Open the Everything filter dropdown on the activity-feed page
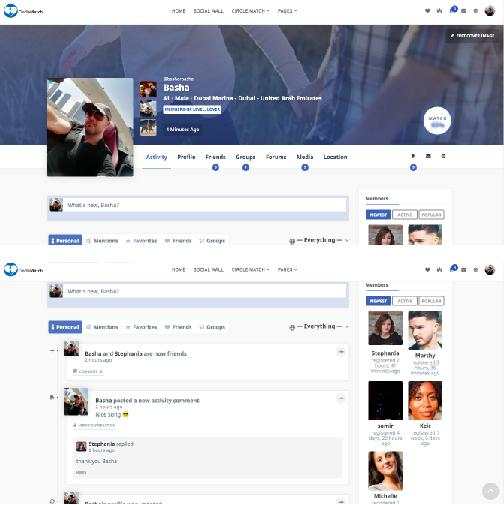 319,327
